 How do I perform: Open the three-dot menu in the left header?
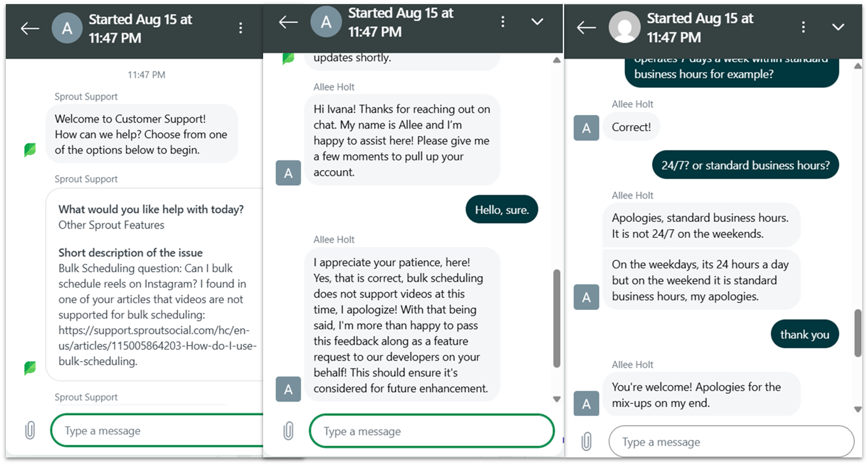pos(240,26)
